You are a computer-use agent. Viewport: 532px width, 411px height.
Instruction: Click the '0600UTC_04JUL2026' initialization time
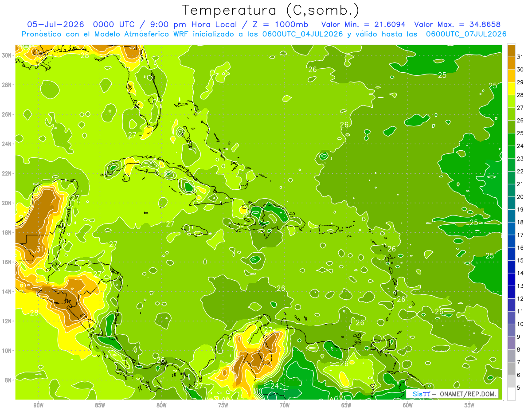[303, 34]
